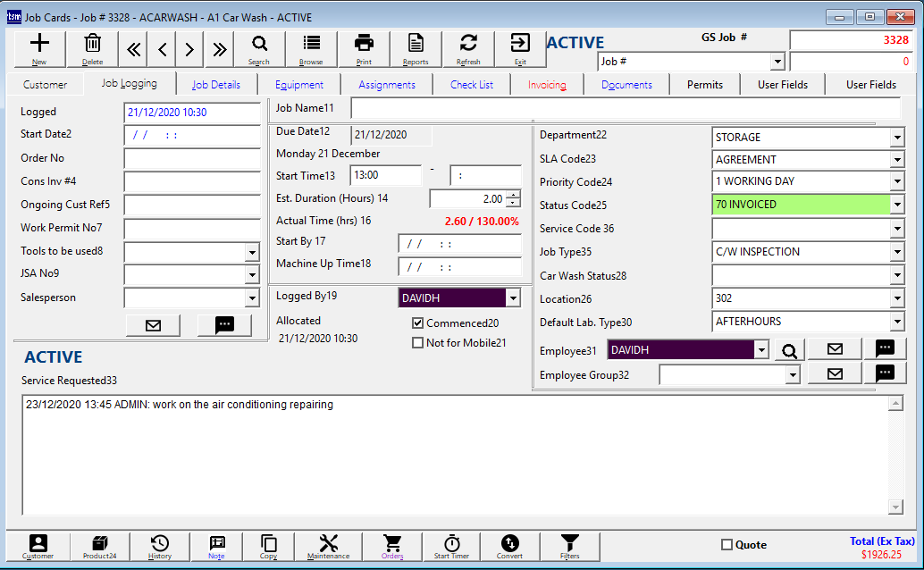Viewport: 924px width, 570px height.
Task: Click the Job Name11 input field
Action: 626,109
